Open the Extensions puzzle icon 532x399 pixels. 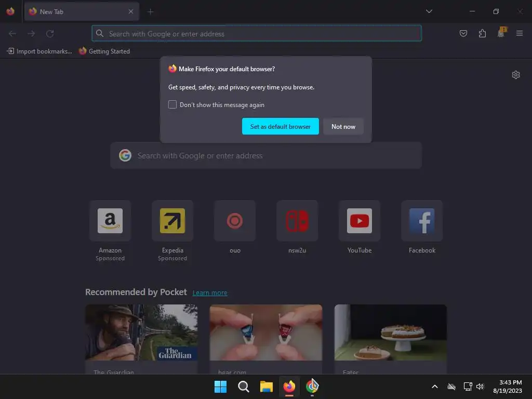pos(482,33)
